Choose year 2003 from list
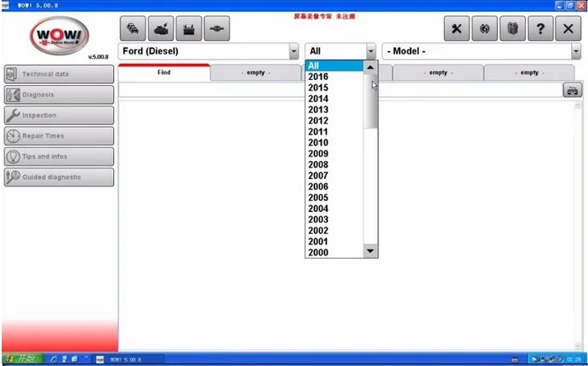 click(x=334, y=220)
